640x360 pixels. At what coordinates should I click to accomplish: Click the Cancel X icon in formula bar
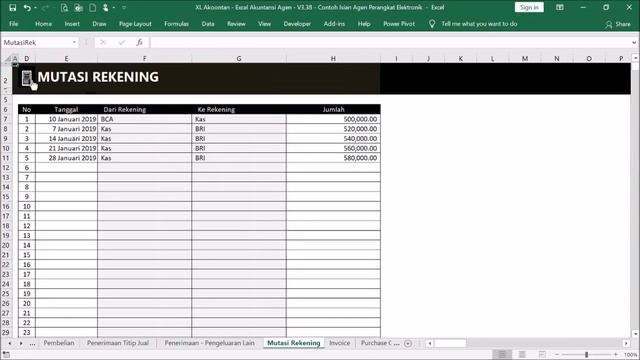tap(103, 42)
